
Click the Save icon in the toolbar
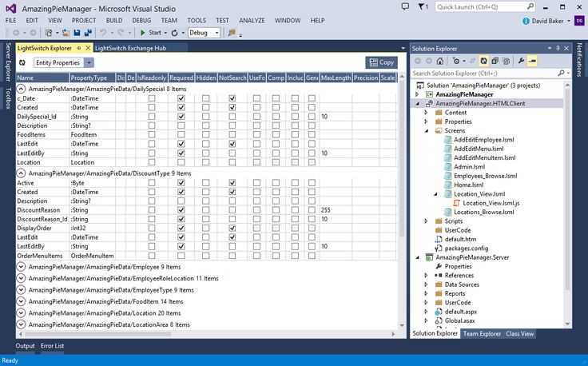(x=77, y=33)
